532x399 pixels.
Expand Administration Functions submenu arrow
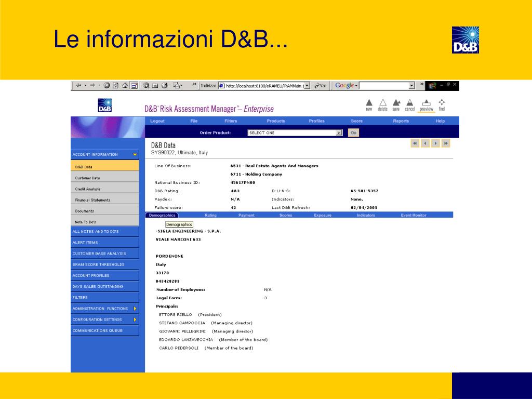click(135, 309)
